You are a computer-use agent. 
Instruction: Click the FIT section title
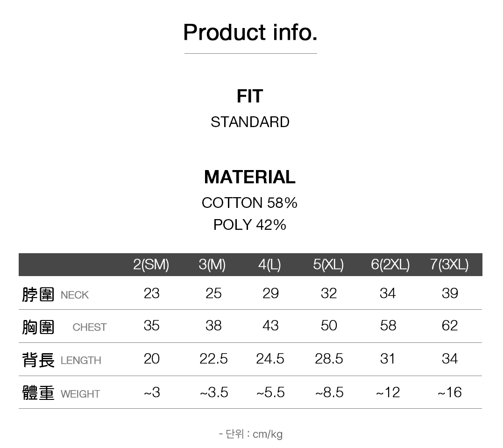(x=250, y=96)
